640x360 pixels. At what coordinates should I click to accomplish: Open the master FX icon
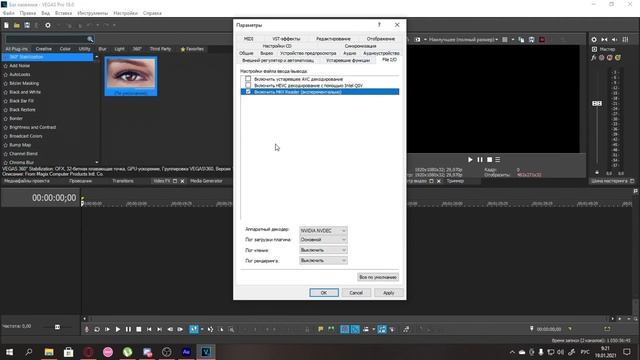(x=594, y=58)
